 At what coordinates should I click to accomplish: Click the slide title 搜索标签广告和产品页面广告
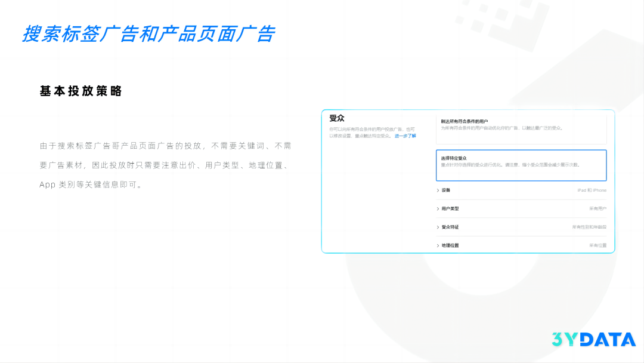click(148, 33)
